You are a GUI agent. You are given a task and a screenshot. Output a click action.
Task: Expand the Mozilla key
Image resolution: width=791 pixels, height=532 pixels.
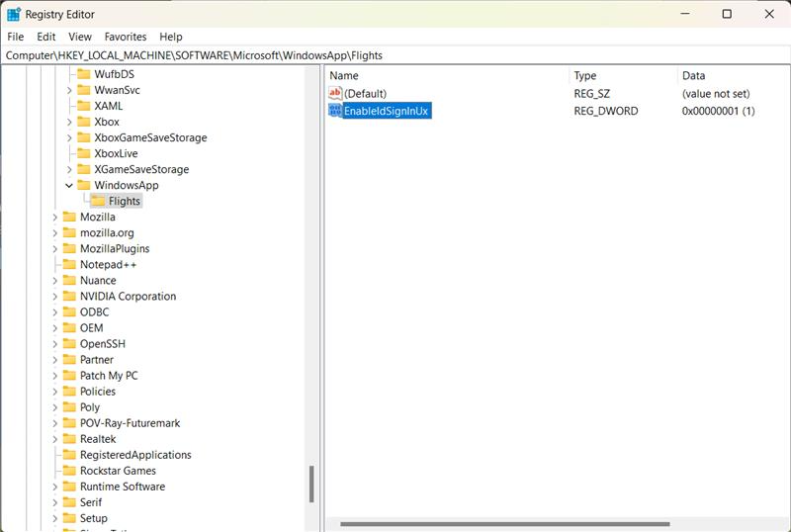coord(55,218)
